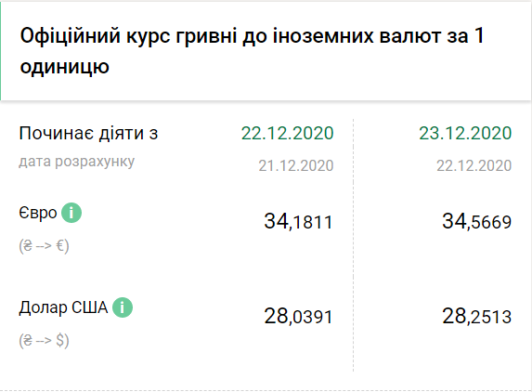
Task: Click the дата розрахунку label
Action: (77, 162)
